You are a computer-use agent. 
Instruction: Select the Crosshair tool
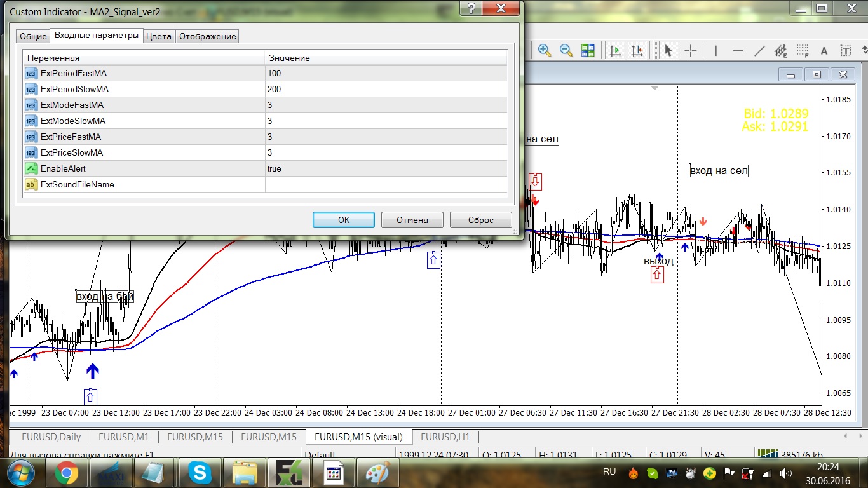pyautogui.click(x=690, y=51)
